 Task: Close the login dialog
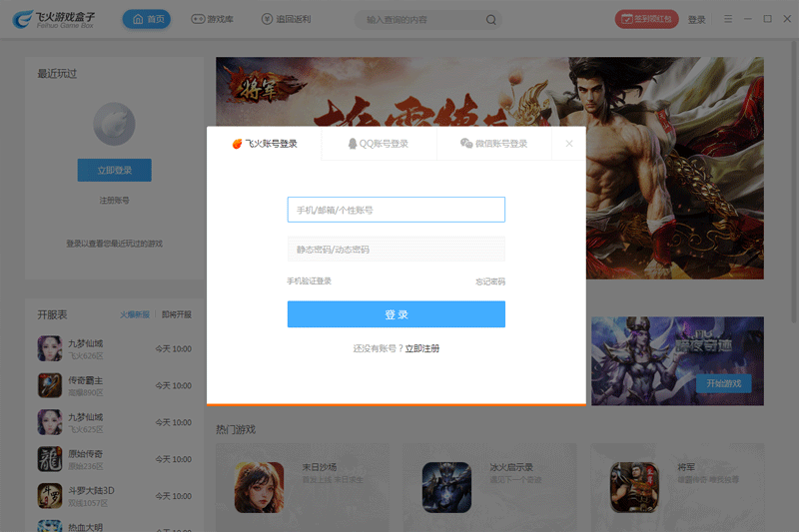tap(569, 144)
